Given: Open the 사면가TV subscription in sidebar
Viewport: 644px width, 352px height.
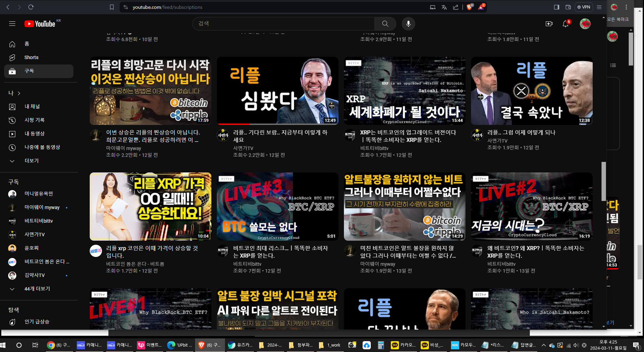Looking at the screenshot, I should click(x=39, y=235).
